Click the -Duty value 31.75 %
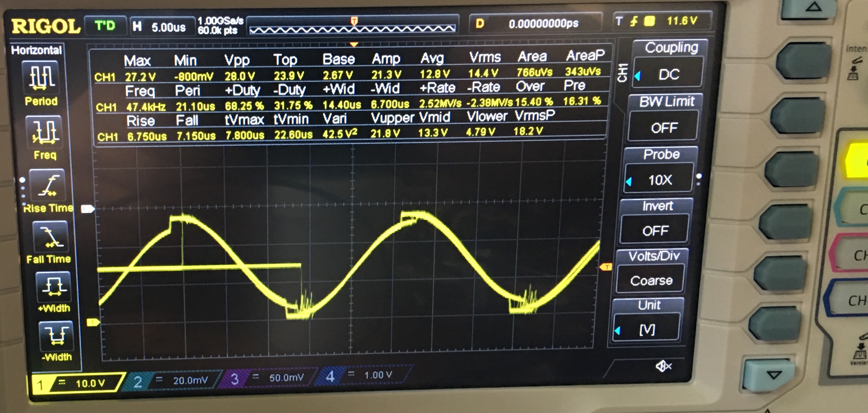Screen dimensions: 868x413 (x=293, y=106)
